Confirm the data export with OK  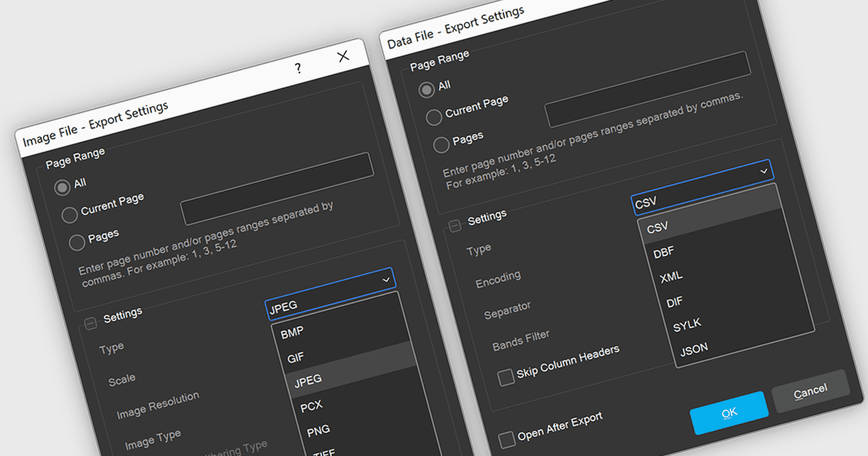coord(729,413)
